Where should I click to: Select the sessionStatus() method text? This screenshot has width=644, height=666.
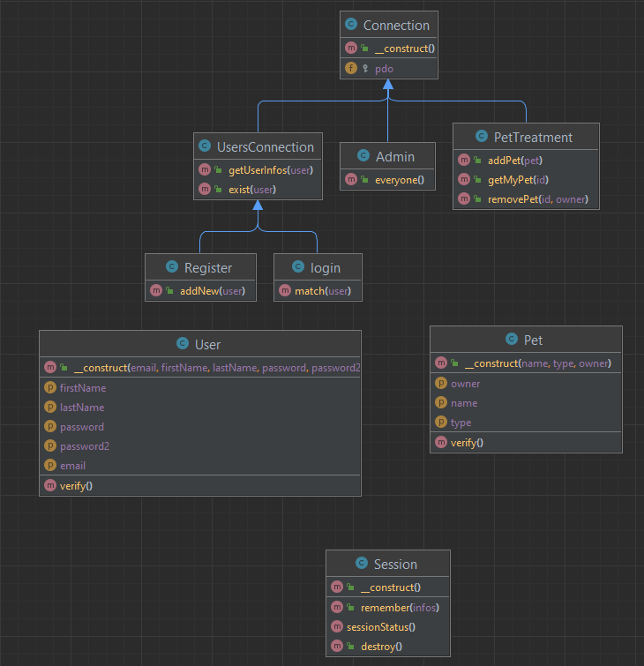381,627
